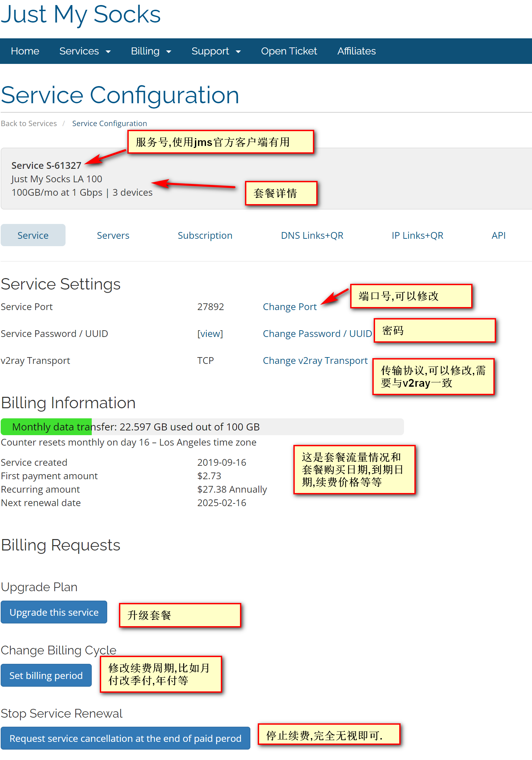The width and height of the screenshot is (532, 760).
Task: Expand the Support dropdown menu
Action: [216, 51]
